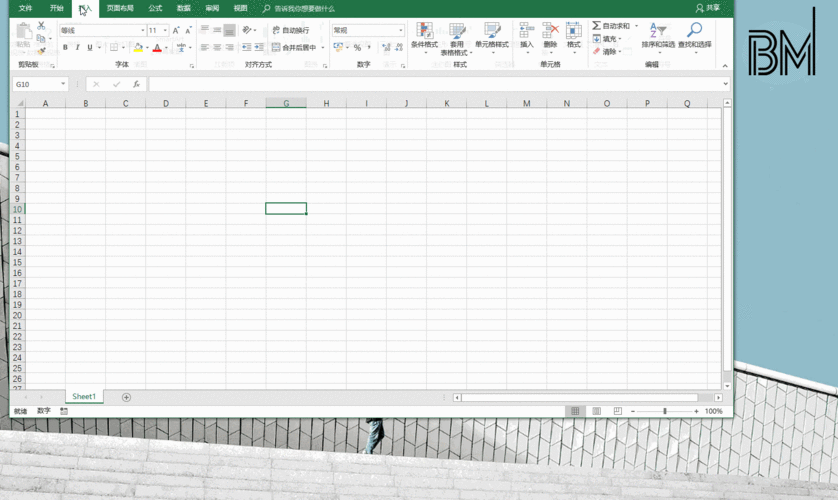Open Sort and Filter (排序和筛选)
The height and width of the screenshot is (500, 838).
[658, 32]
